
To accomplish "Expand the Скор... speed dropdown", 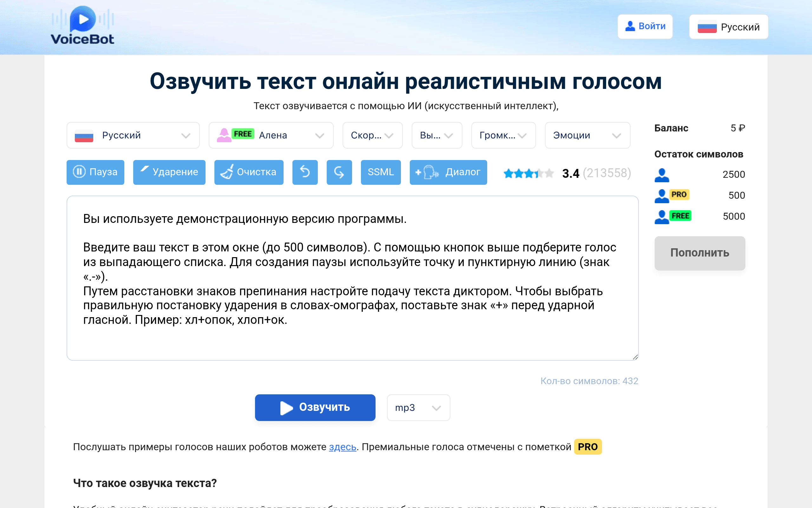I will [372, 135].
